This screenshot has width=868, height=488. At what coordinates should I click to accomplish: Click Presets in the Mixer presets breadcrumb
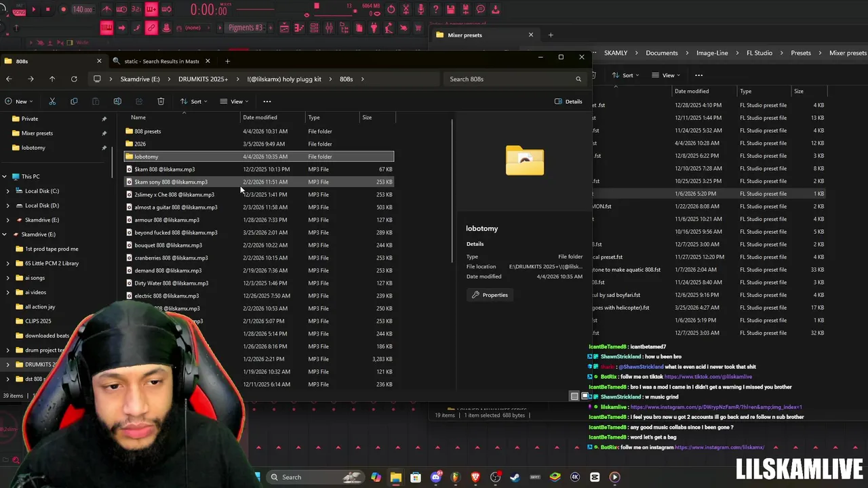(x=801, y=53)
